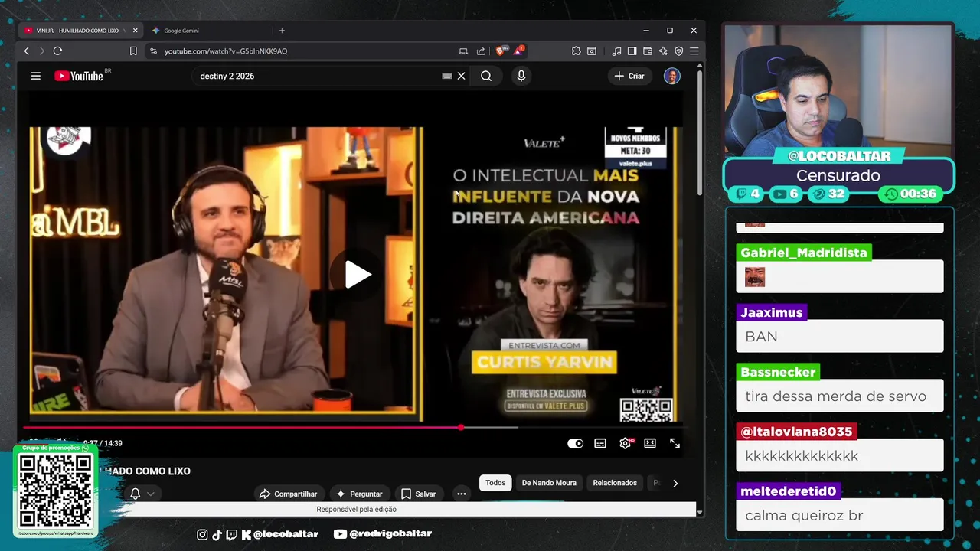The height and width of the screenshot is (551, 980).
Task: Start voice search with microphone icon
Action: [x=521, y=76]
